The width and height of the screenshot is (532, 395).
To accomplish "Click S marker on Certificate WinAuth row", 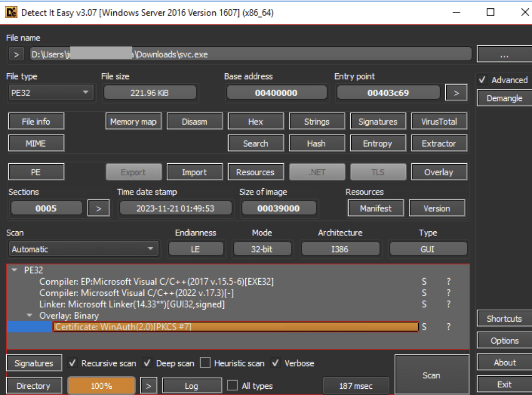I will 424,327.
